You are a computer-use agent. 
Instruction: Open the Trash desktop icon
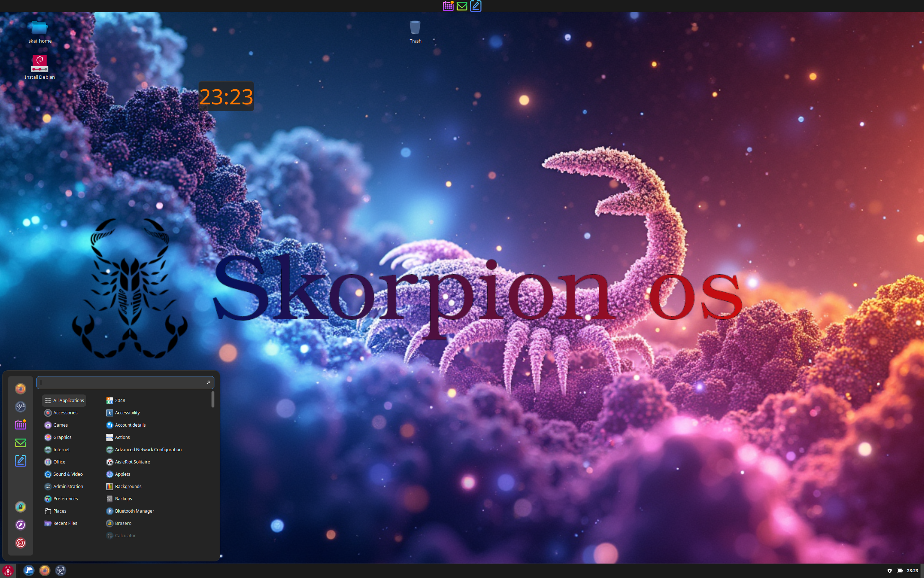click(415, 31)
